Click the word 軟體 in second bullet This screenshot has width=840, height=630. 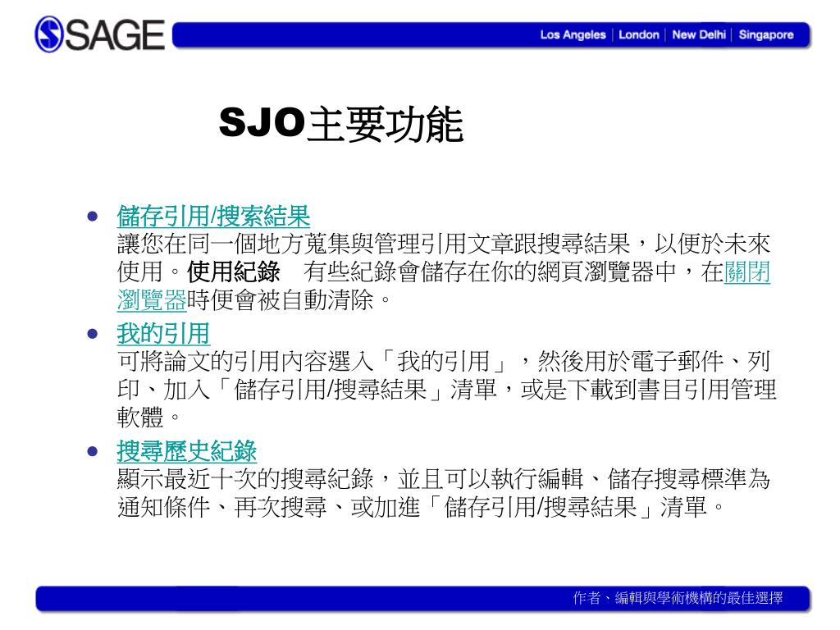(x=140, y=418)
